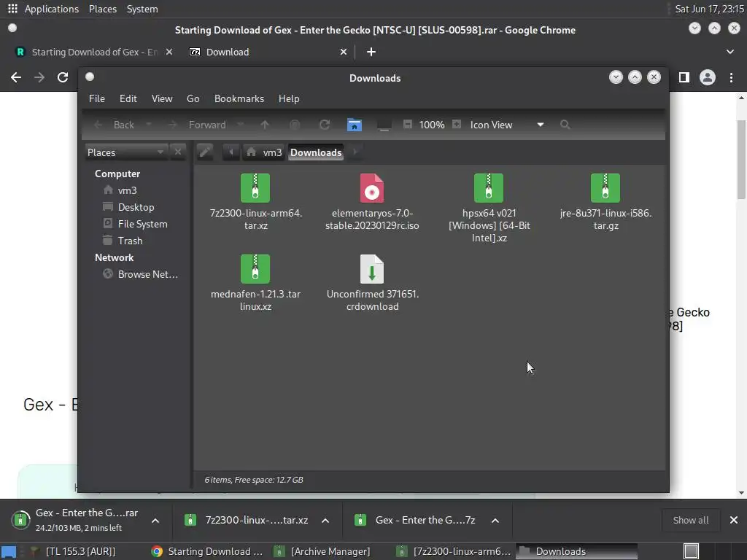Click the Reload toolbar icon in file manager
The height and width of the screenshot is (560, 747).
coord(325,125)
